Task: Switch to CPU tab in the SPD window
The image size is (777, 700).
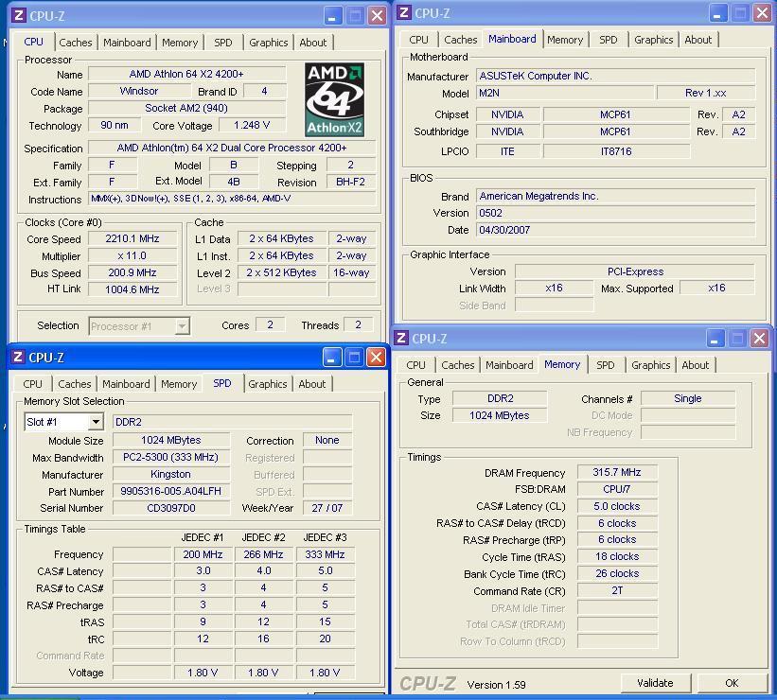Action: point(33,384)
